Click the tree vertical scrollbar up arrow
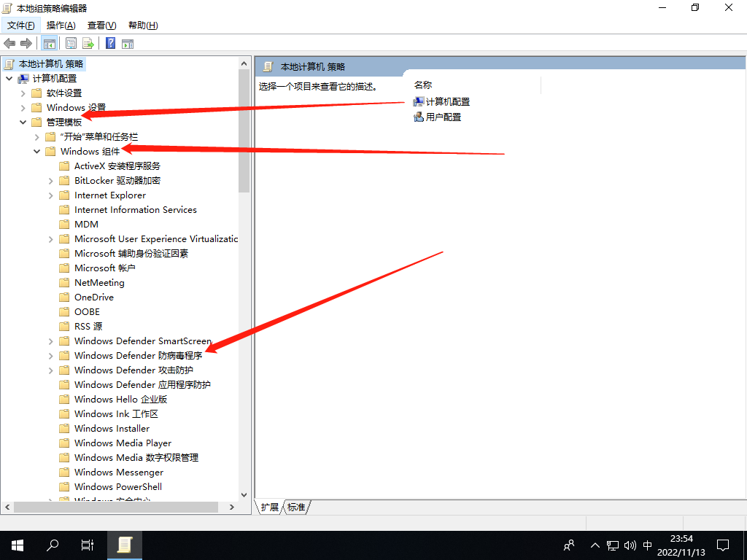This screenshot has height=560, width=747. (x=244, y=63)
